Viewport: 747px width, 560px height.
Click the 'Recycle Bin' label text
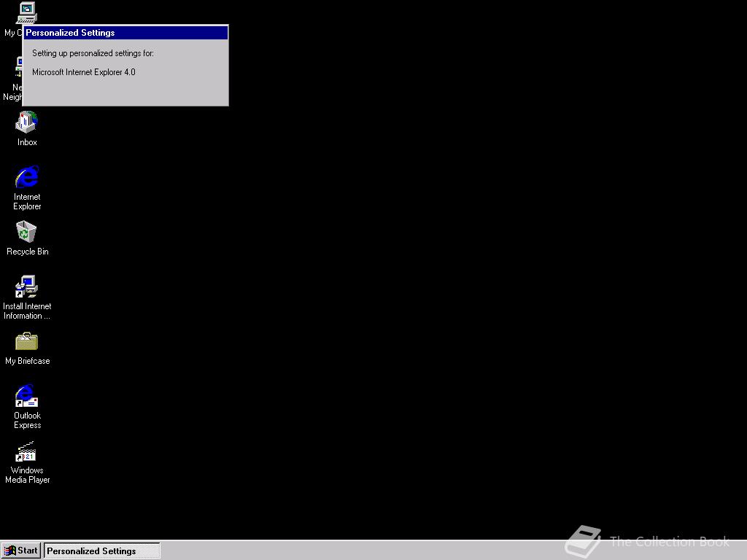click(x=28, y=252)
